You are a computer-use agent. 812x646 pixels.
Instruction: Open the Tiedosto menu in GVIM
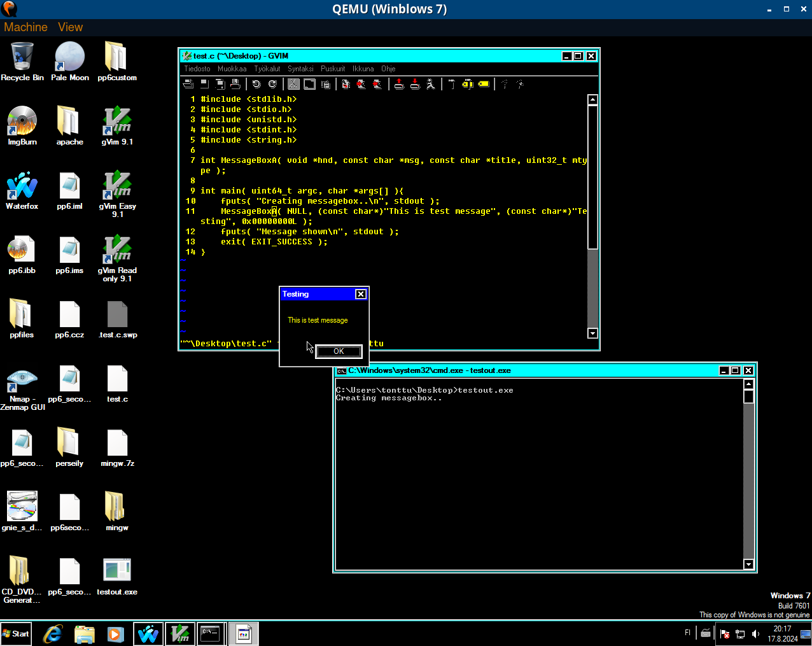pyautogui.click(x=197, y=69)
